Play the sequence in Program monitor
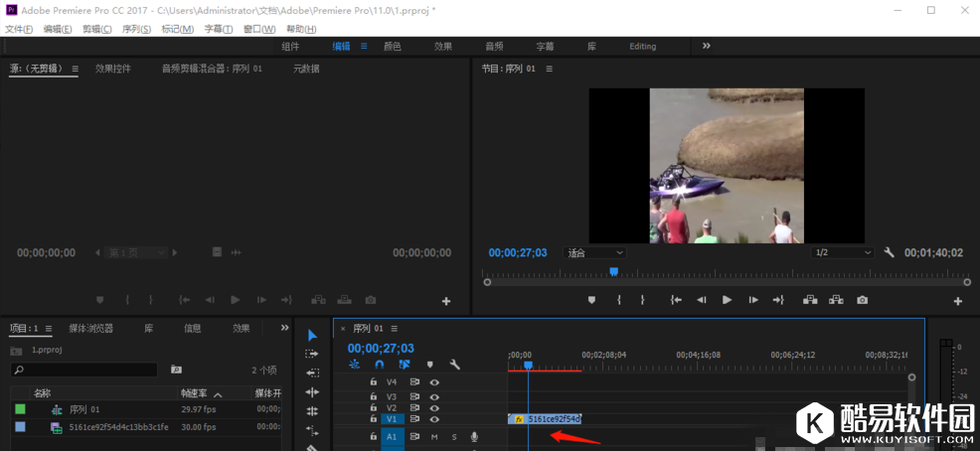This screenshot has height=451, width=980. [x=727, y=300]
